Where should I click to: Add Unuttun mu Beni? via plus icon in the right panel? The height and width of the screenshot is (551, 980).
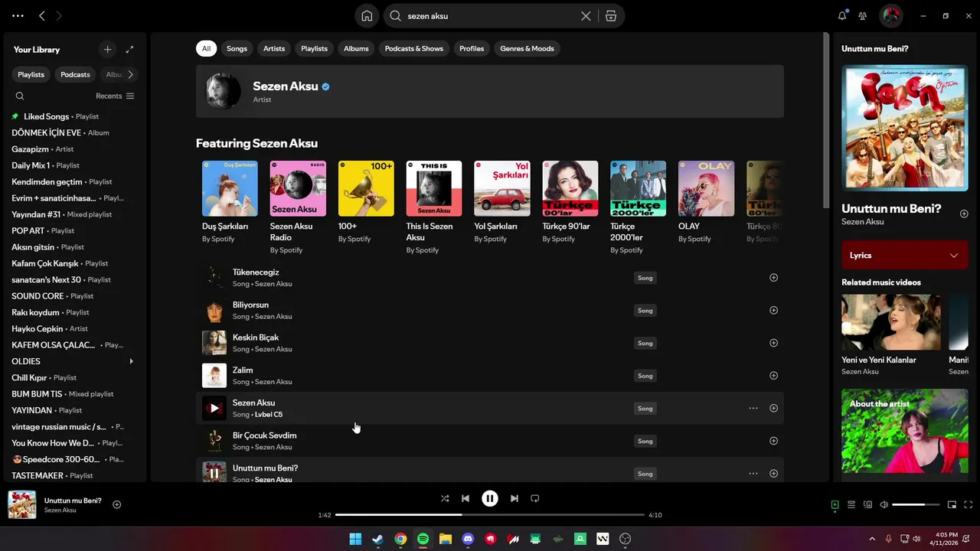[x=964, y=214]
